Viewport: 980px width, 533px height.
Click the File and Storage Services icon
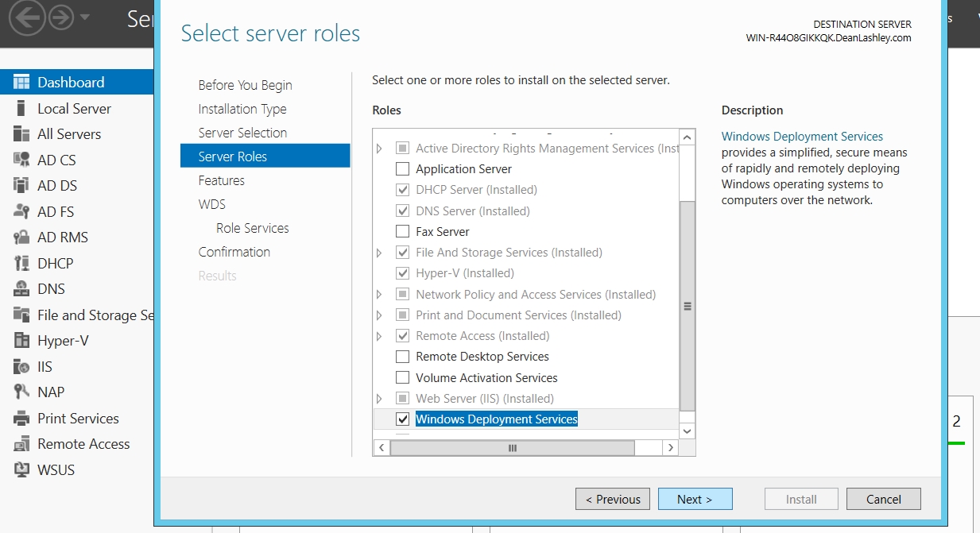[21, 315]
